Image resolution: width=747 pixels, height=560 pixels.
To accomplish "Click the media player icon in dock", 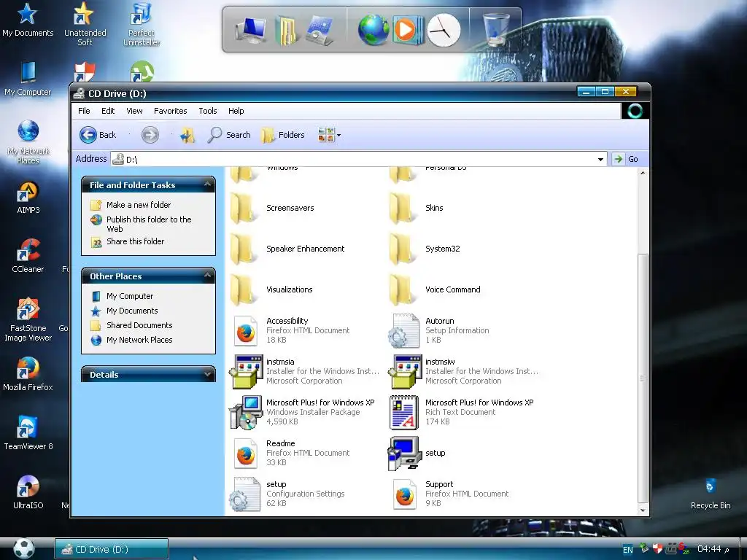I will pyautogui.click(x=408, y=30).
